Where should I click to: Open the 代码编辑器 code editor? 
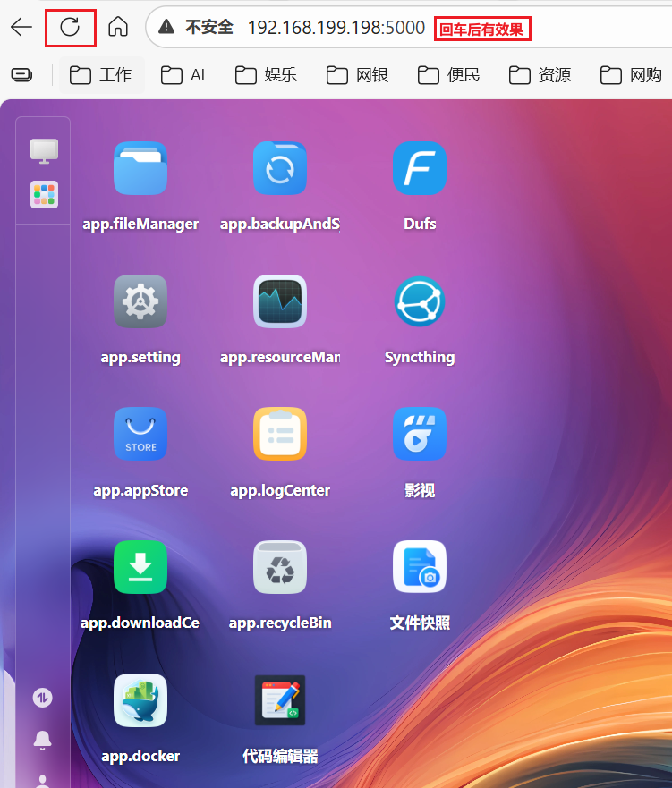(x=280, y=700)
